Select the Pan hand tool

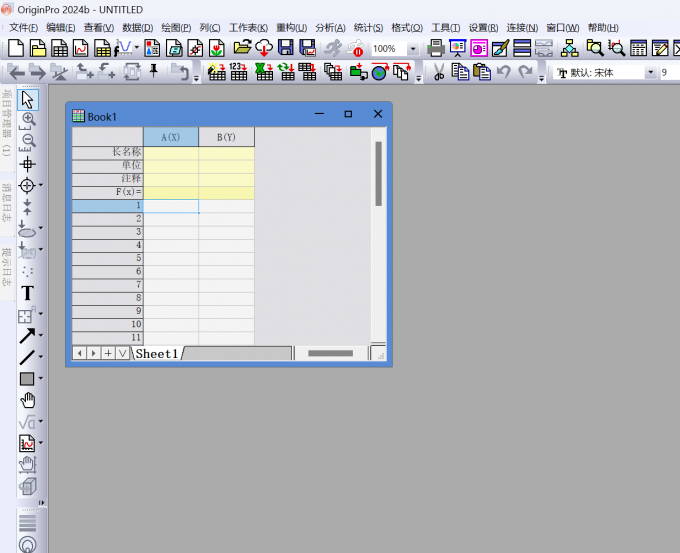(28, 400)
